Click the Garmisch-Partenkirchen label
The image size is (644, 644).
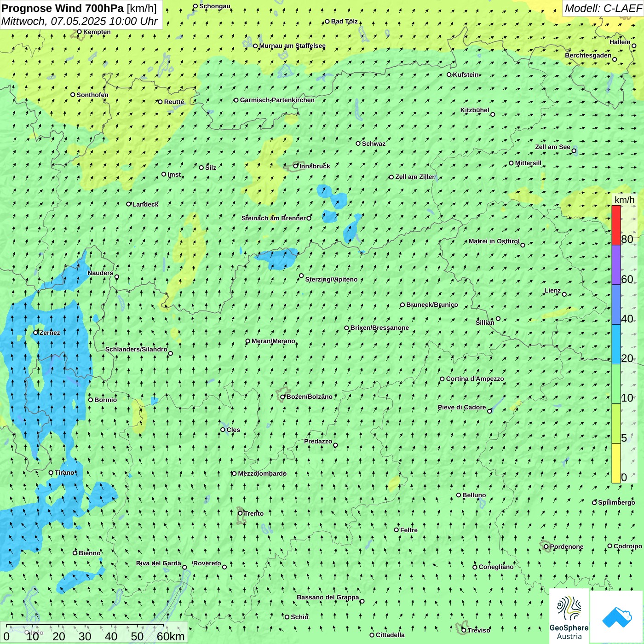point(277,100)
